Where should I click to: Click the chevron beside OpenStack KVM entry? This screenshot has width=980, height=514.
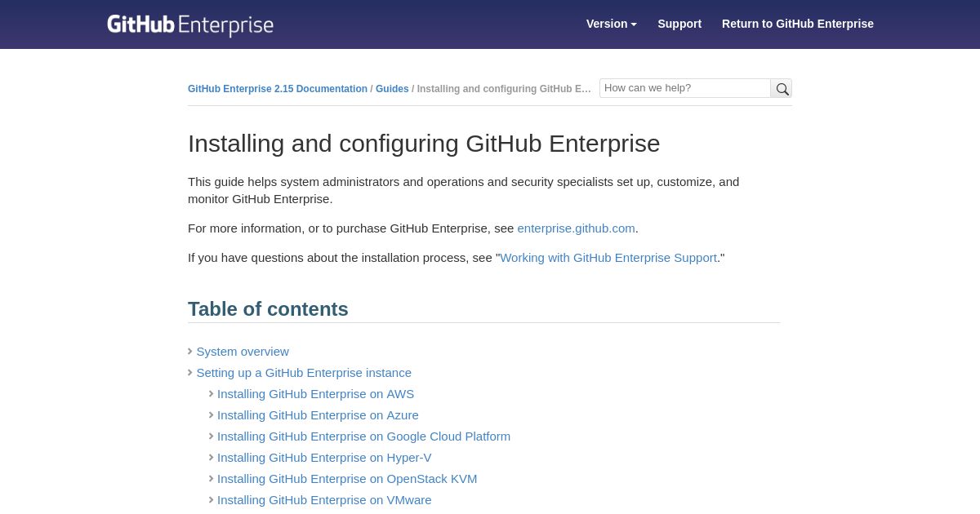[211, 479]
